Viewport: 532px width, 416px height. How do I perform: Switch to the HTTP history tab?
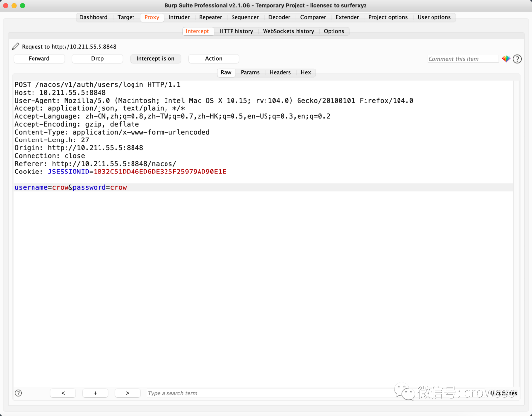pos(236,31)
